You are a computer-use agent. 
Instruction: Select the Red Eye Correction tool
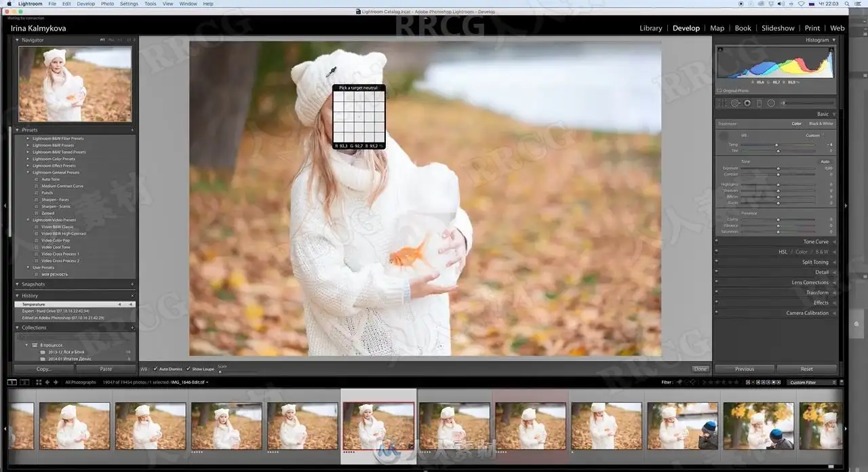point(747,103)
